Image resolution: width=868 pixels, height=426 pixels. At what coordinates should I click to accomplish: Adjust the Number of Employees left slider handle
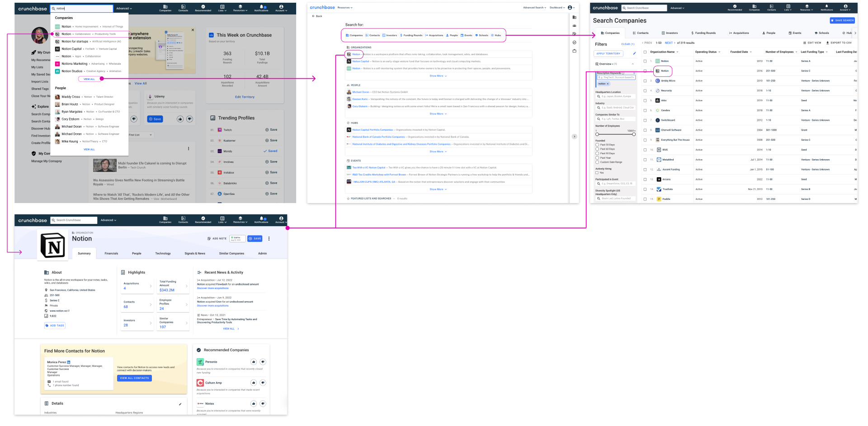tap(597, 134)
